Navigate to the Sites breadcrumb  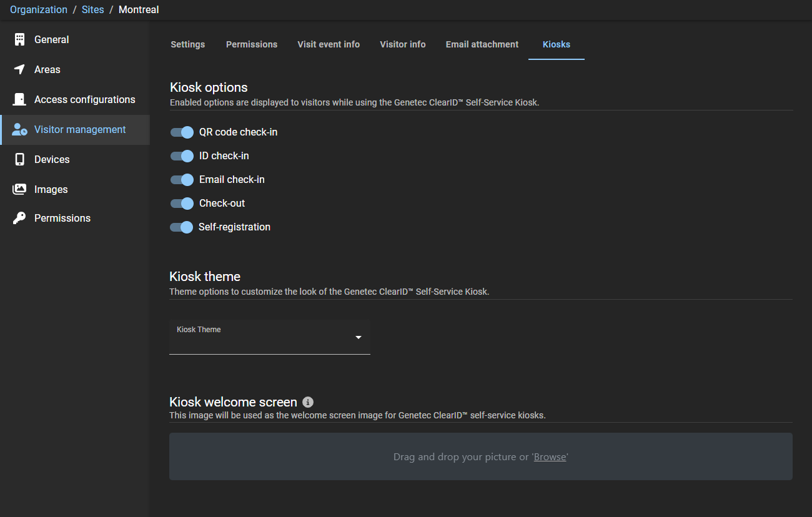click(93, 9)
